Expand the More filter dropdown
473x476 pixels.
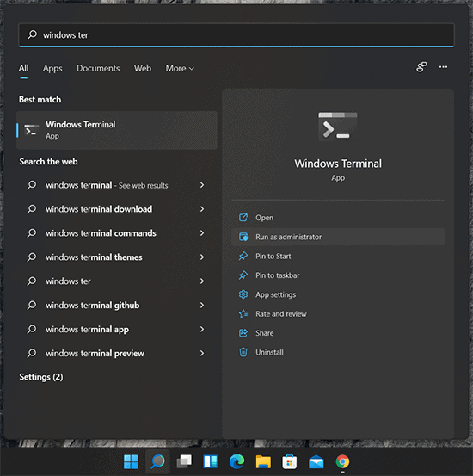coord(180,68)
